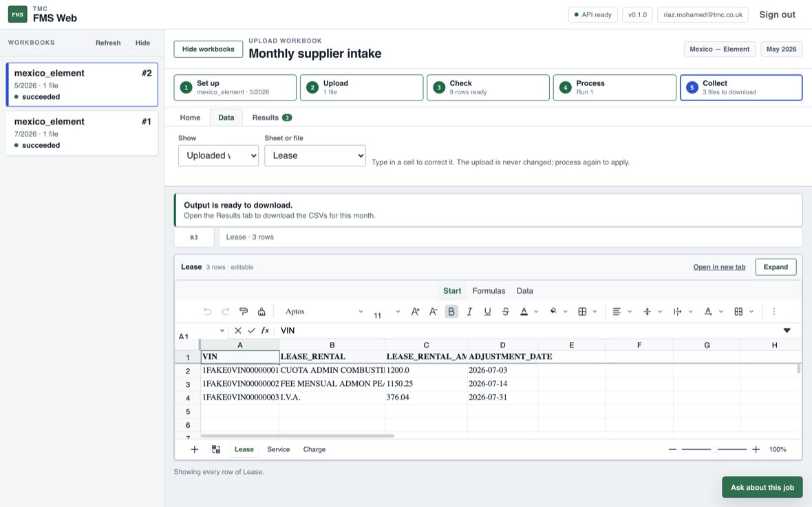Click the cancel X in formula bar

tap(237, 330)
